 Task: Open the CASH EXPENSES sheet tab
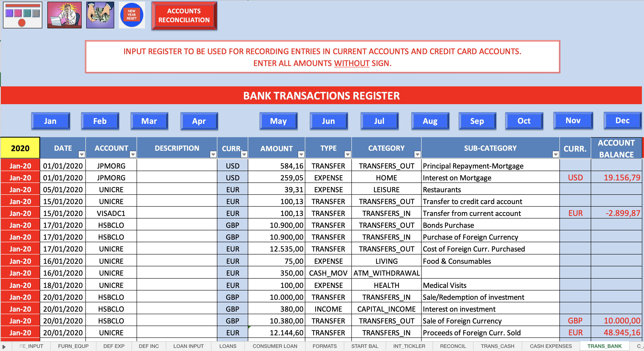coord(551,346)
